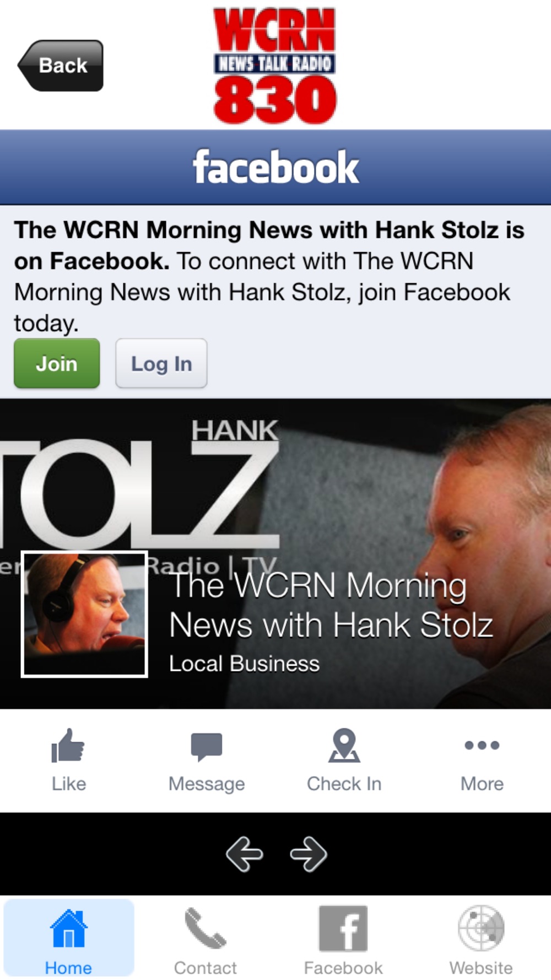The height and width of the screenshot is (980, 551).
Task: Click the Local Business category label
Action: pos(244,664)
